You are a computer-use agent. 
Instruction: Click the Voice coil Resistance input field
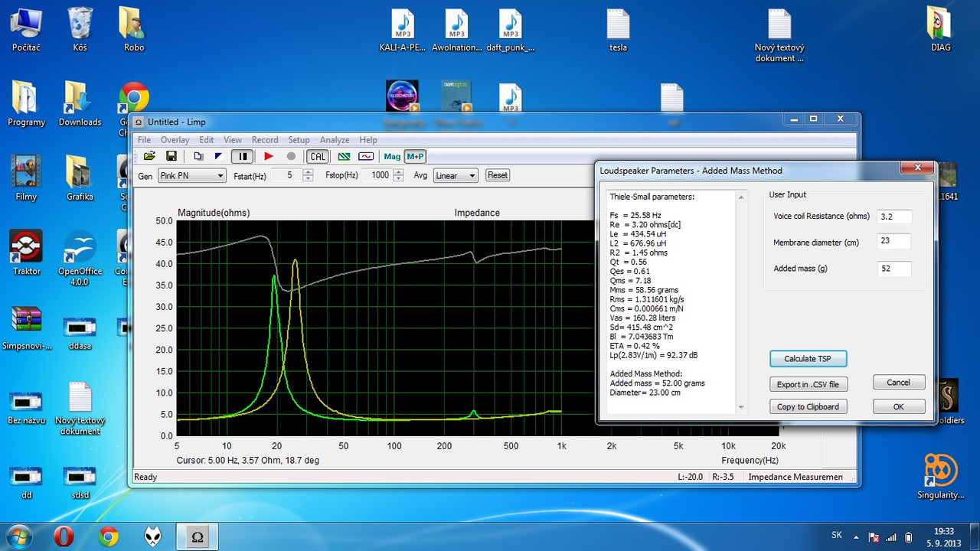click(894, 217)
